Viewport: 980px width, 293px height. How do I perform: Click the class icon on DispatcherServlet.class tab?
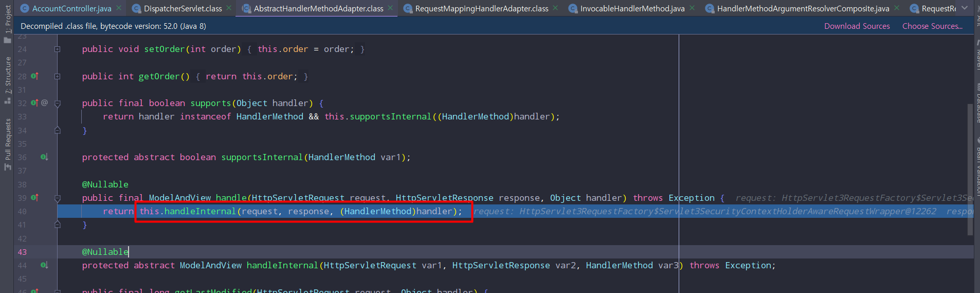136,8
